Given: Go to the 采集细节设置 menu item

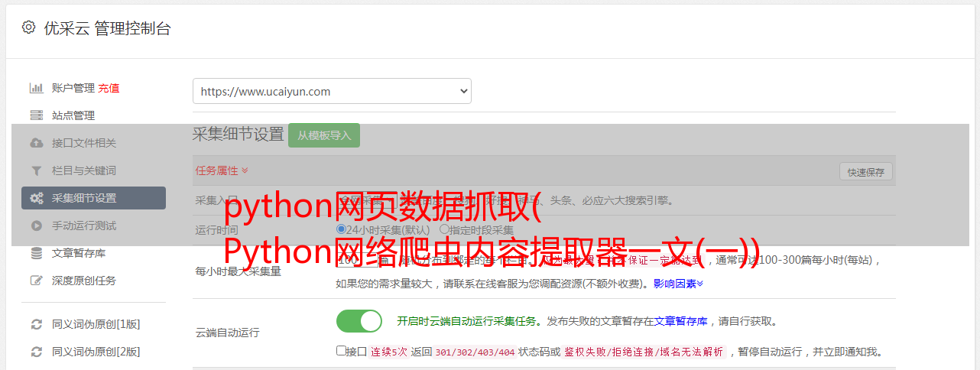Looking at the screenshot, I should click(93, 198).
